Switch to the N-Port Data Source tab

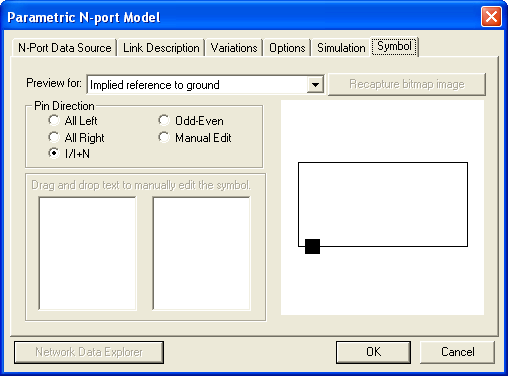tap(65, 48)
